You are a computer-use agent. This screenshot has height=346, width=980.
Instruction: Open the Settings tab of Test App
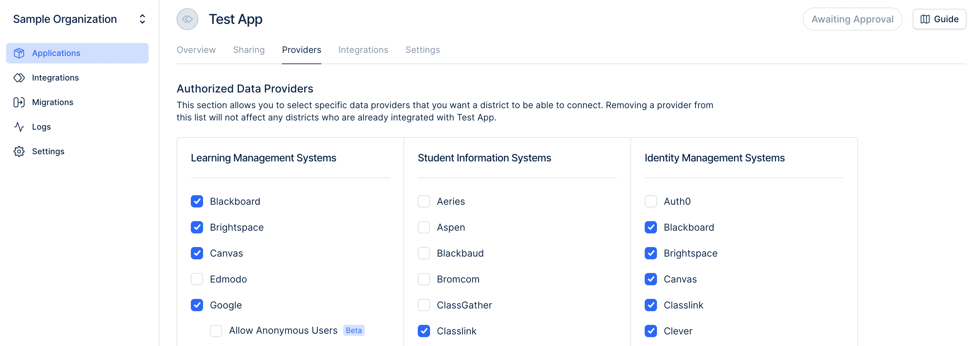coord(422,50)
